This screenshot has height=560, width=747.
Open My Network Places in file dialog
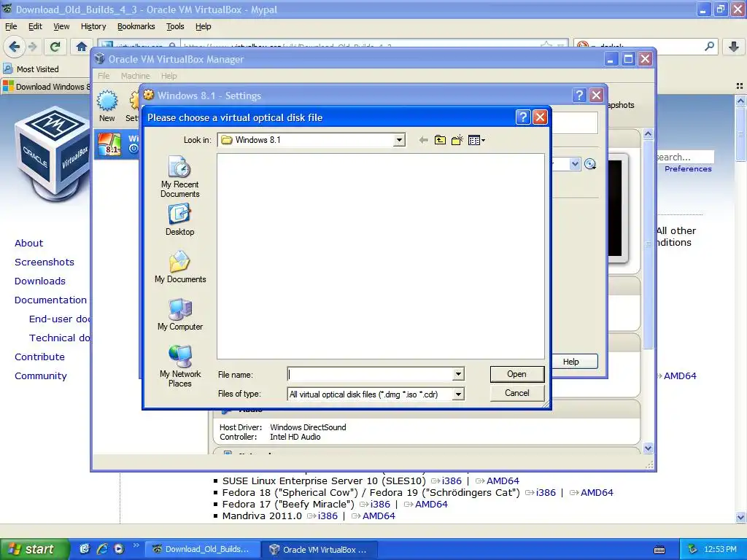point(180,366)
